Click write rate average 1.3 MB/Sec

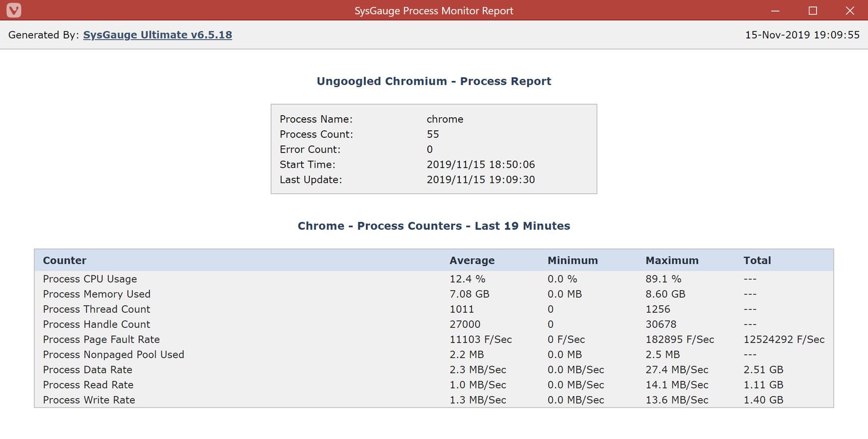(x=478, y=400)
